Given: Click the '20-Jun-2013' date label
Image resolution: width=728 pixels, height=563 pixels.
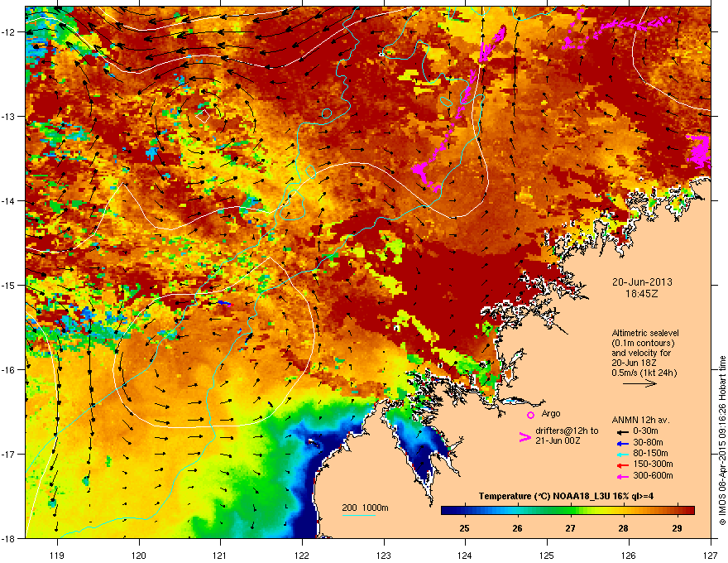Looking at the screenshot, I should (642, 282).
